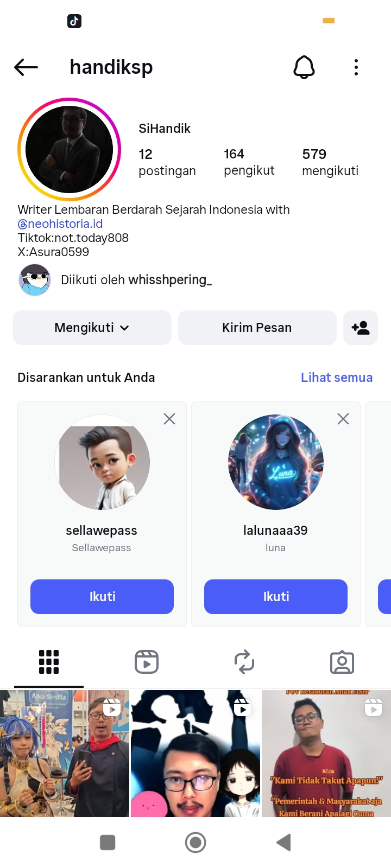Open the 164 pengikut followers list
Image resolution: width=391 pixels, height=868 pixels.
click(x=249, y=162)
